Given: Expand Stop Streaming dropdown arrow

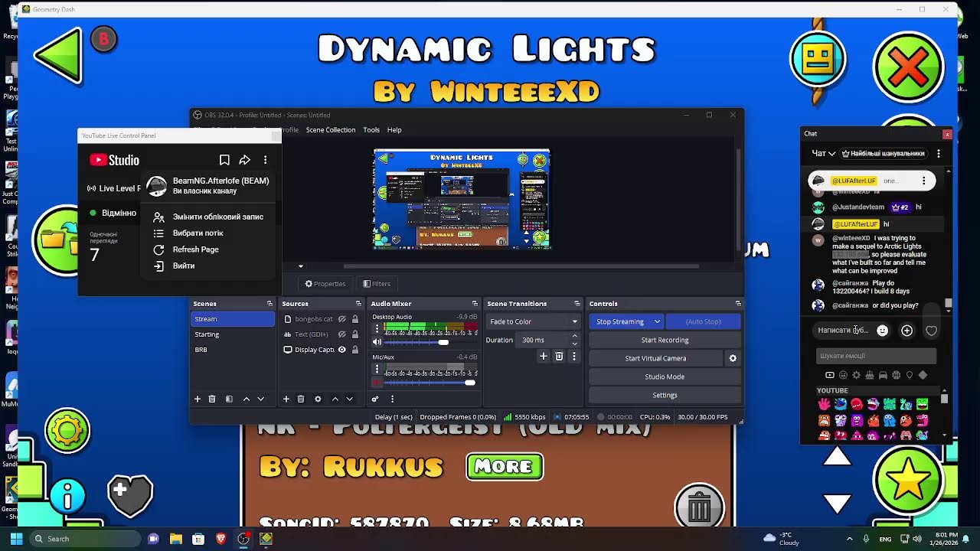Looking at the screenshot, I should point(656,321).
